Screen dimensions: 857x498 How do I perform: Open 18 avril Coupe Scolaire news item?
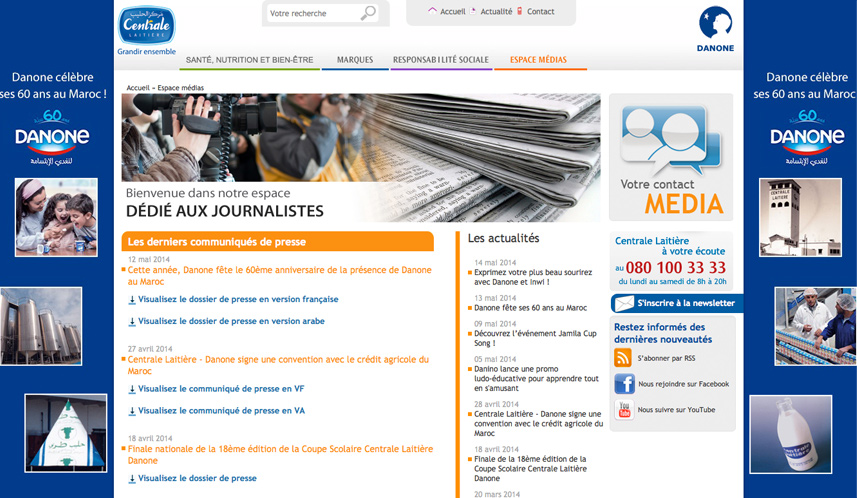tap(530, 468)
